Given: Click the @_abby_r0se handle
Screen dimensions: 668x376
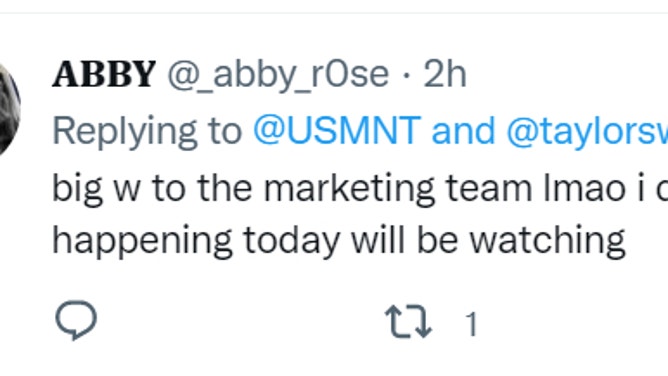Looking at the screenshot, I should pyautogui.click(x=278, y=75).
